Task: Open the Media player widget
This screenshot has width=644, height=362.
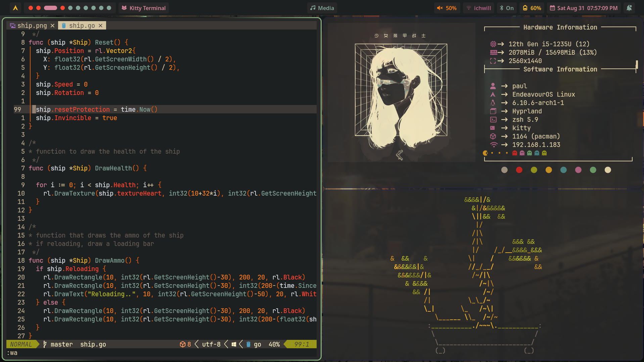Action: 322,8
